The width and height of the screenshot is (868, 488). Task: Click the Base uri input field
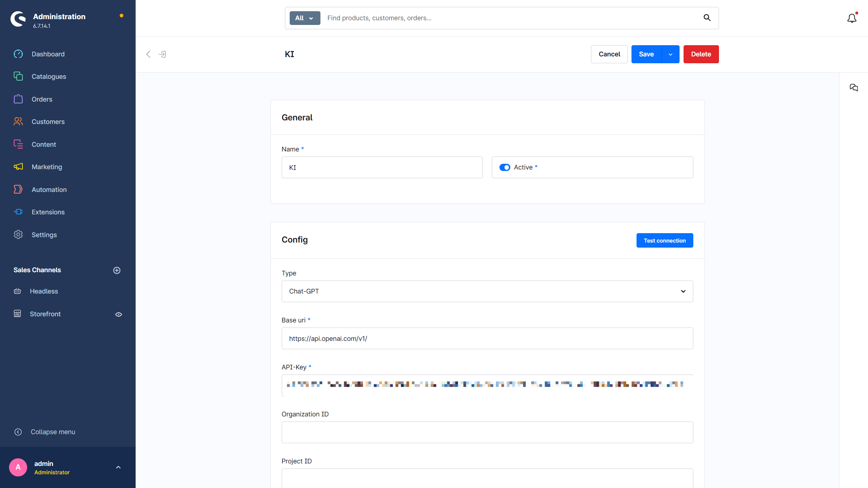point(487,338)
